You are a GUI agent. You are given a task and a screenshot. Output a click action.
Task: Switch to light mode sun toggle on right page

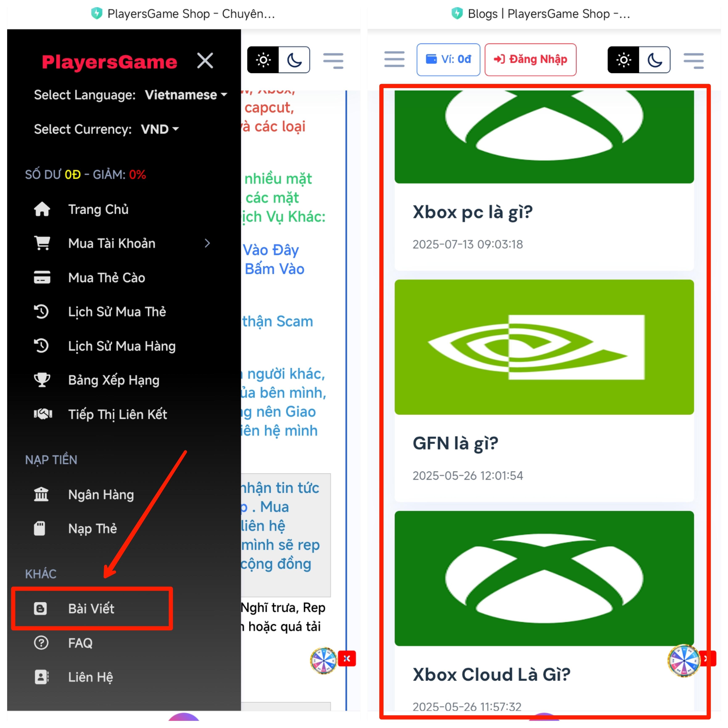click(x=623, y=60)
